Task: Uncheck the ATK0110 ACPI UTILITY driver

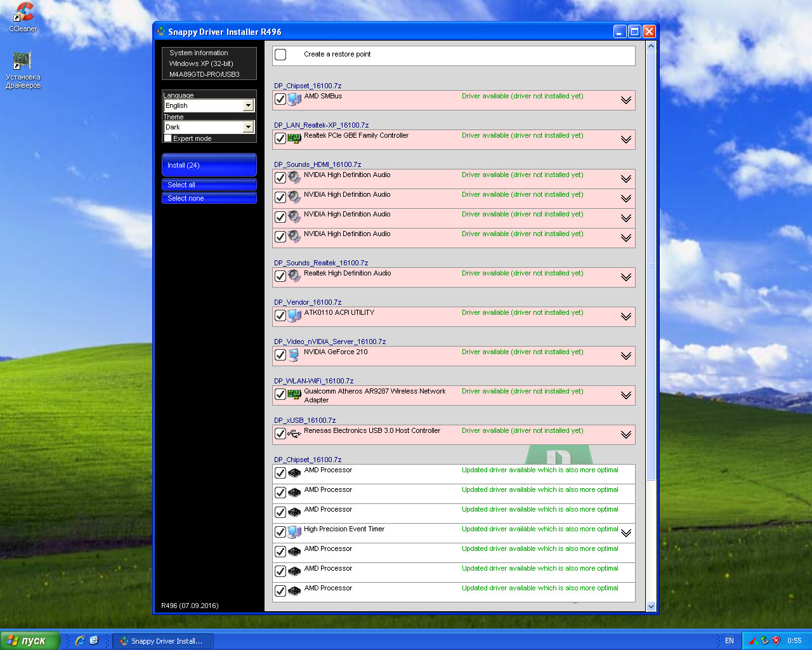Action: [x=280, y=316]
